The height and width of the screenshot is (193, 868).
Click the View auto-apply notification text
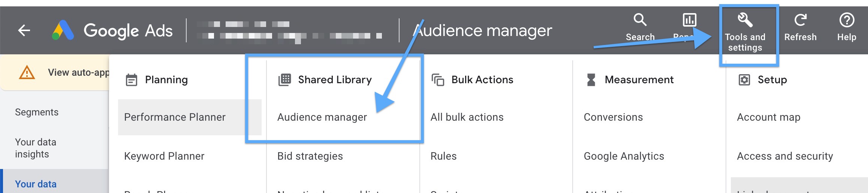pyautogui.click(x=79, y=72)
